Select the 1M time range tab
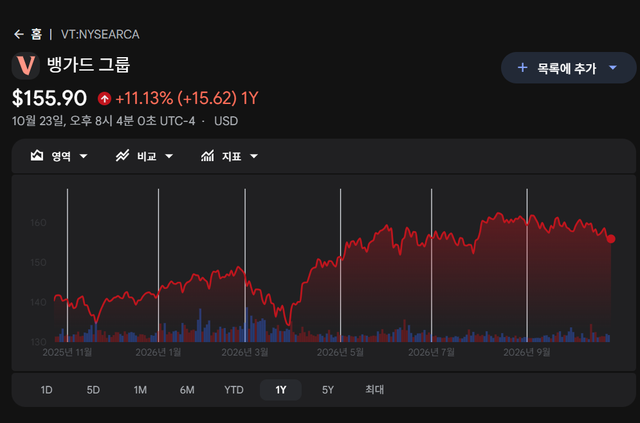 [140, 390]
